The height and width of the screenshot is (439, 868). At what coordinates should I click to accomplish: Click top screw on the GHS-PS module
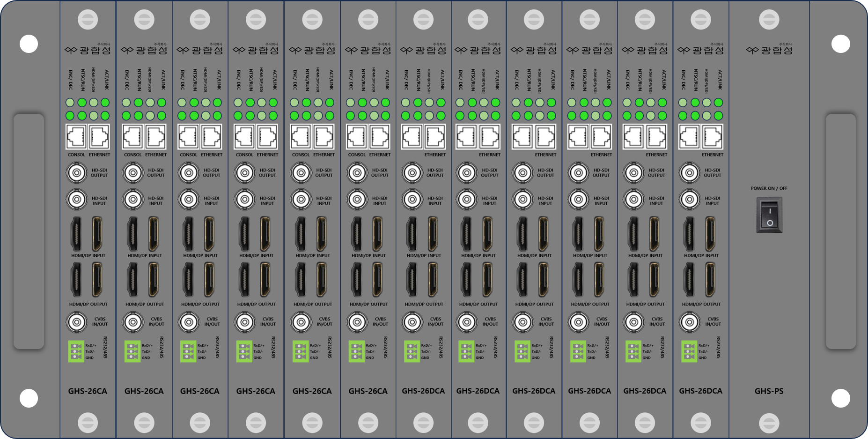pyautogui.click(x=769, y=20)
